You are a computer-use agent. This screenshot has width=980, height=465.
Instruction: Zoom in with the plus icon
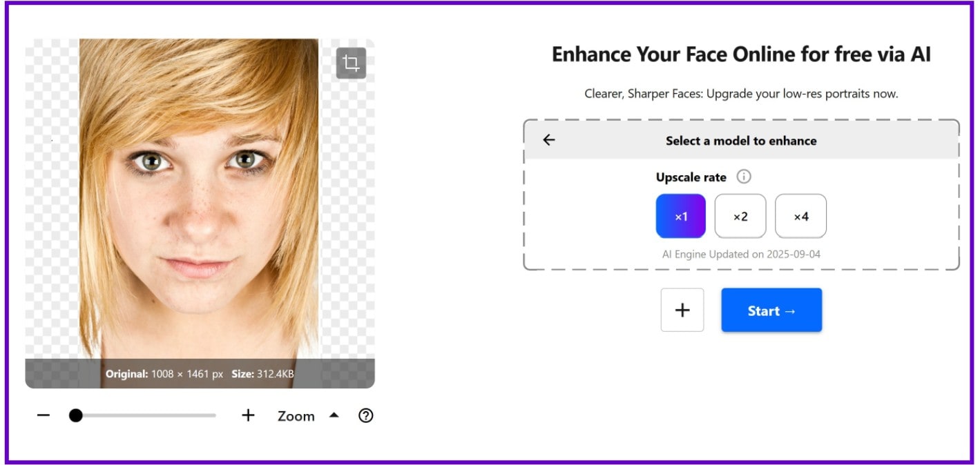247,415
